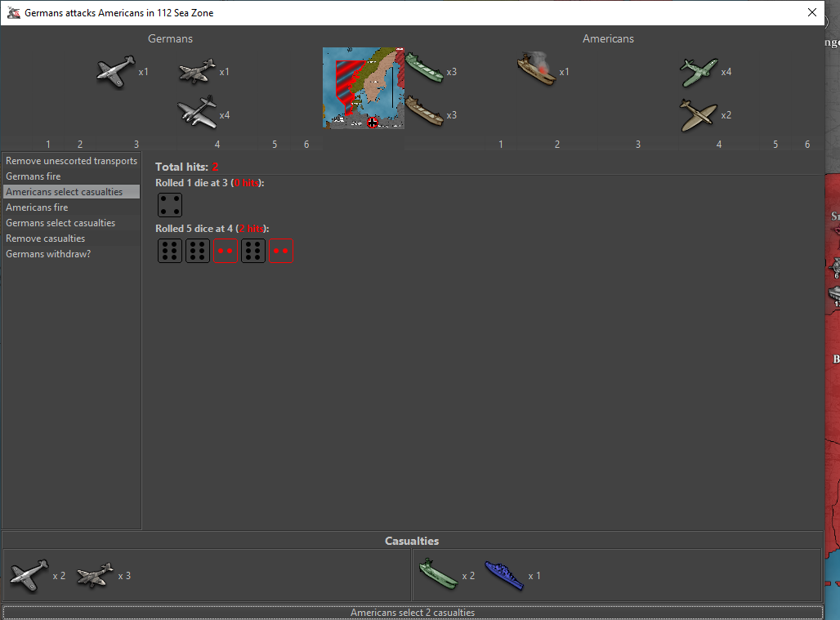Viewport: 840px width, 620px height.
Task: Click the green transport icon in the Casualties panel
Action: coord(437,575)
